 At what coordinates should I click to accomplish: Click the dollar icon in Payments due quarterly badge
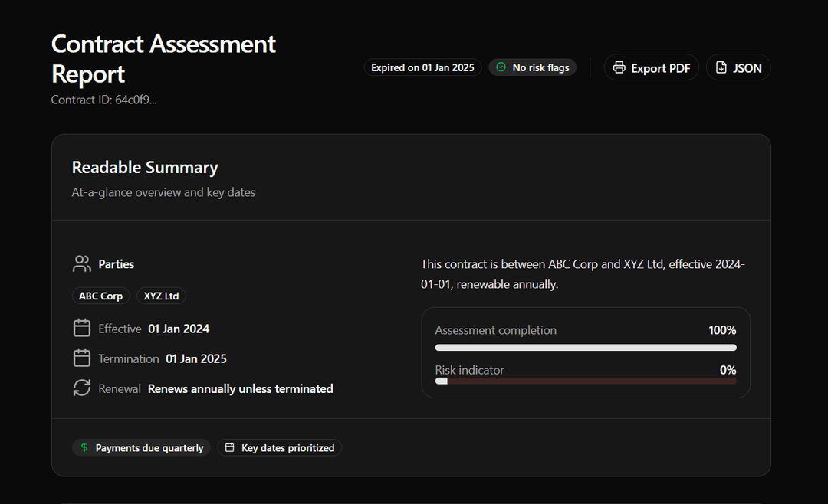84,447
